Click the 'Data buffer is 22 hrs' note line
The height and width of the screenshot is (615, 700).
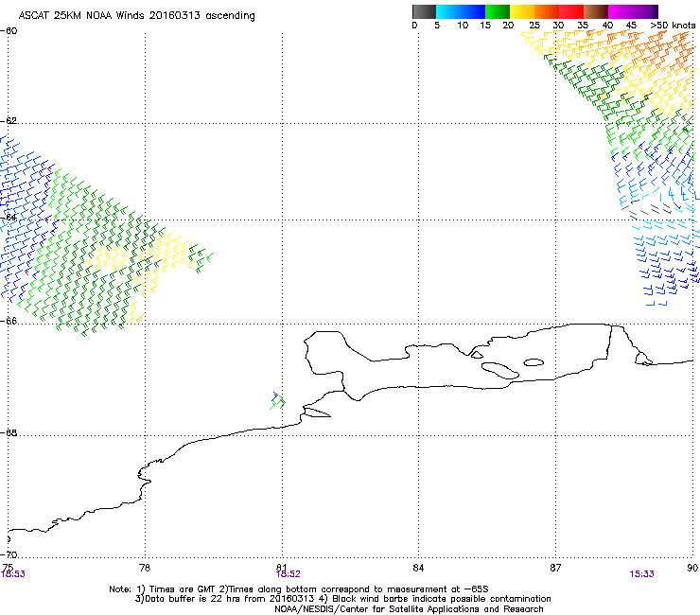342,599
